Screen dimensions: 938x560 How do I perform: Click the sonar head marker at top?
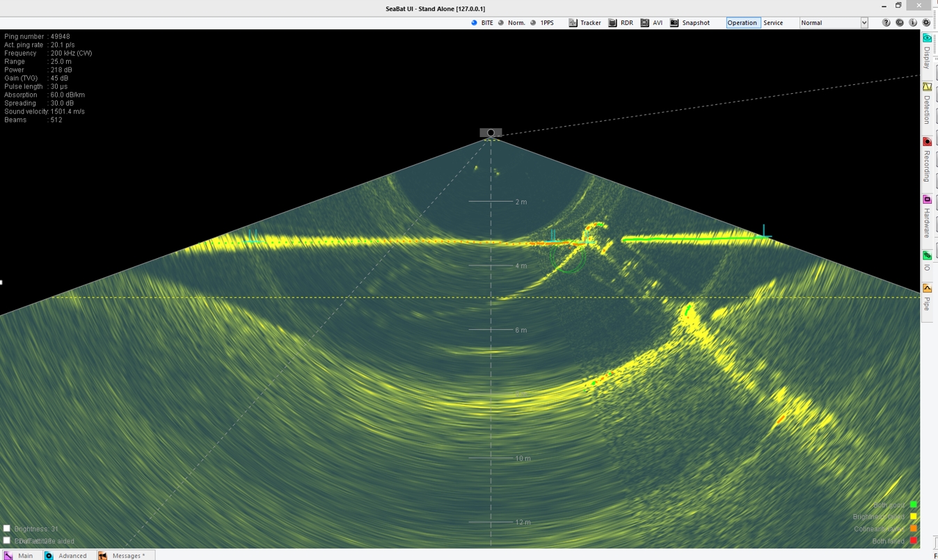491,133
